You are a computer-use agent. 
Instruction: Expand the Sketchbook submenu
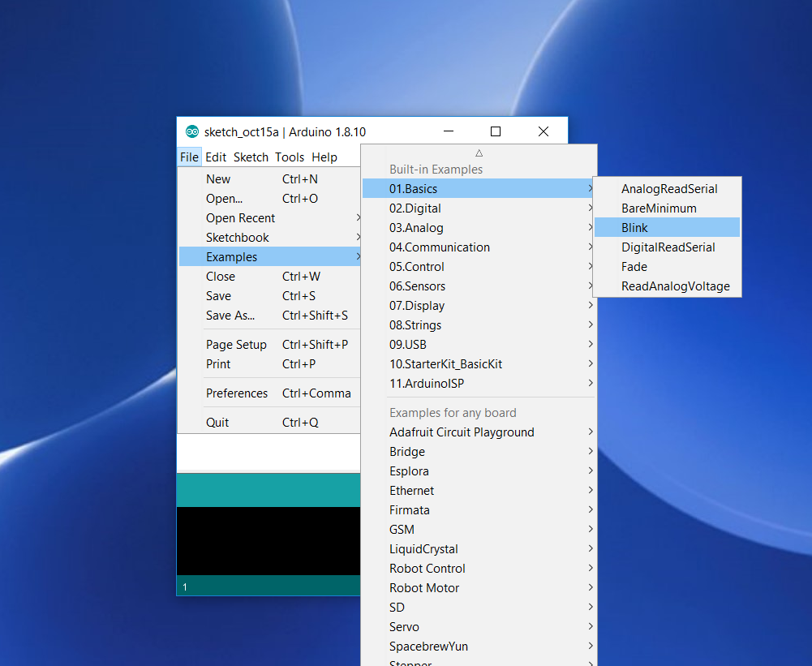coord(269,238)
